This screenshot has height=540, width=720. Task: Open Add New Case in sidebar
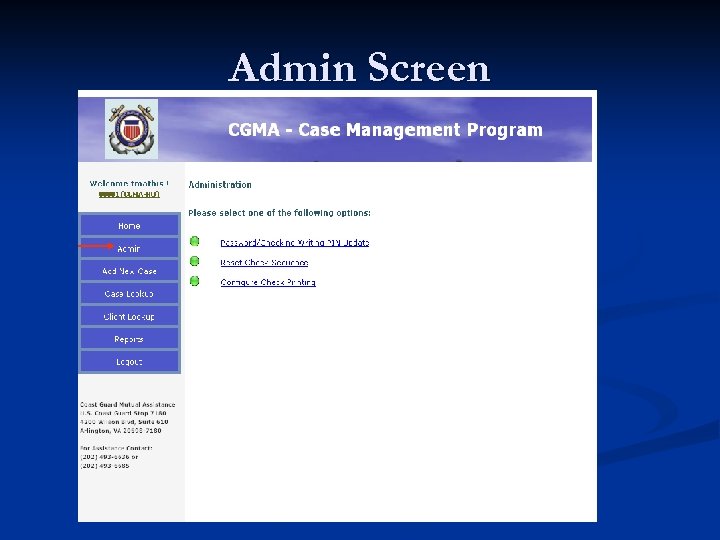[x=129, y=271]
